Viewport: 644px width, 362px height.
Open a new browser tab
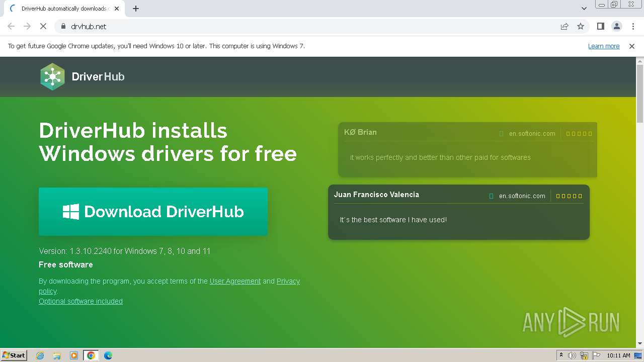click(x=136, y=9)
